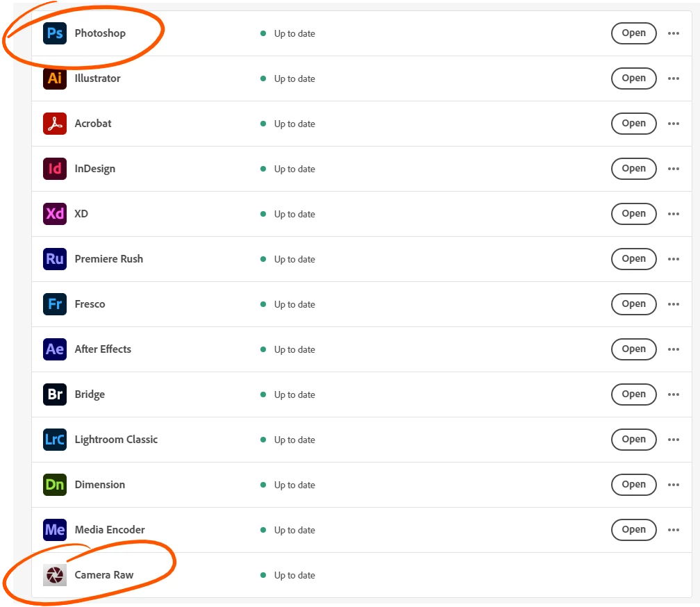
Task: Open Bridge via its Open button
Action: click(x=633, y=394)
